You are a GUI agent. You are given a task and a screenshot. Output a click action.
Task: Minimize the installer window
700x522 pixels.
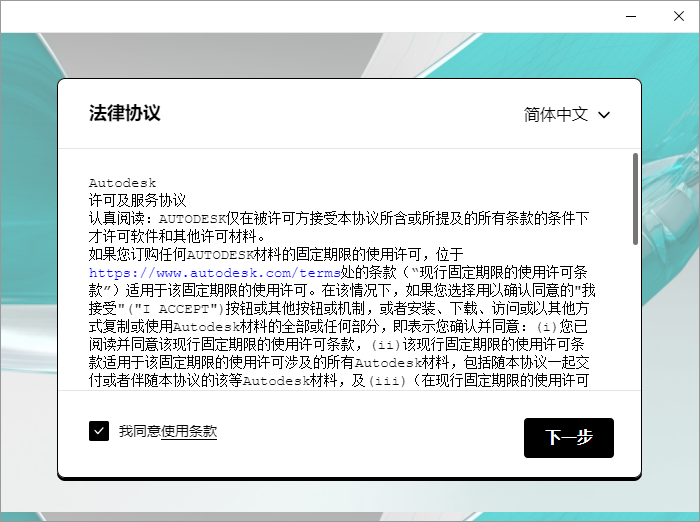point(631,16)
